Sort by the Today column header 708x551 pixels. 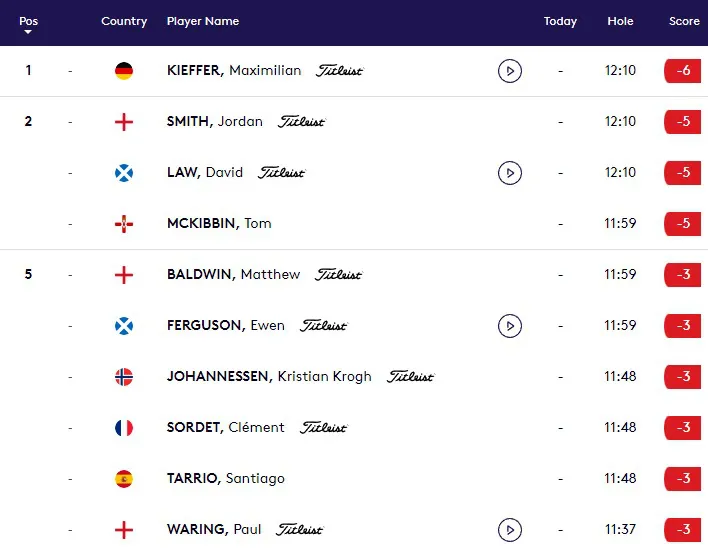coord(560,21)
